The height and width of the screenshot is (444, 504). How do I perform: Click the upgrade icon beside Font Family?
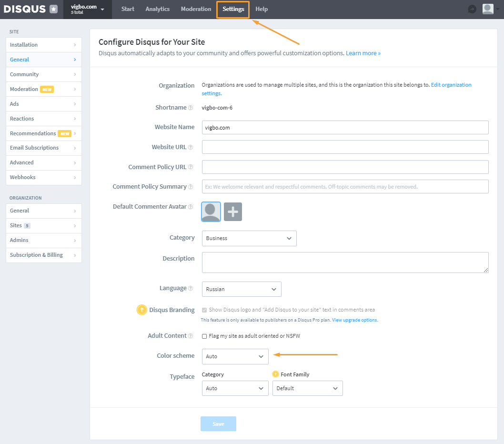275,374
